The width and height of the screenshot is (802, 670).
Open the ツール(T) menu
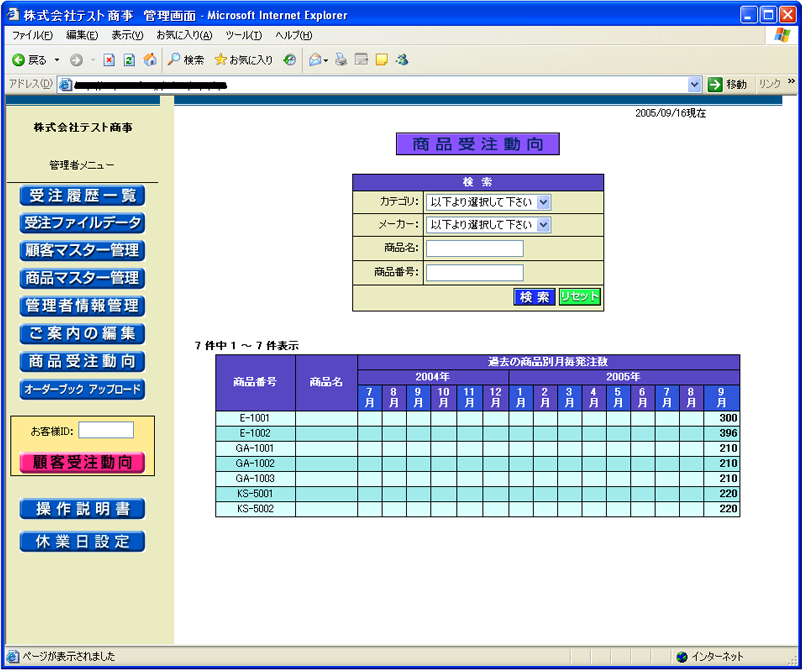[x=245, y=35]
